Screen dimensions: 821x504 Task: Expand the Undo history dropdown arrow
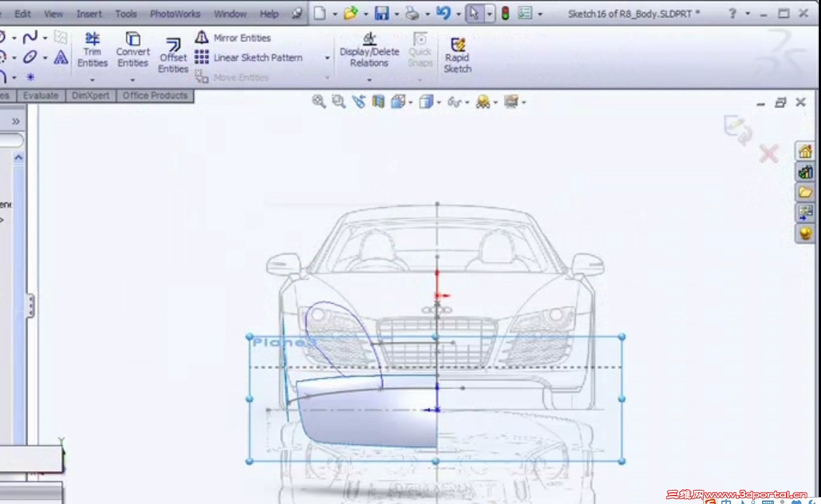(x=458, y=14)
